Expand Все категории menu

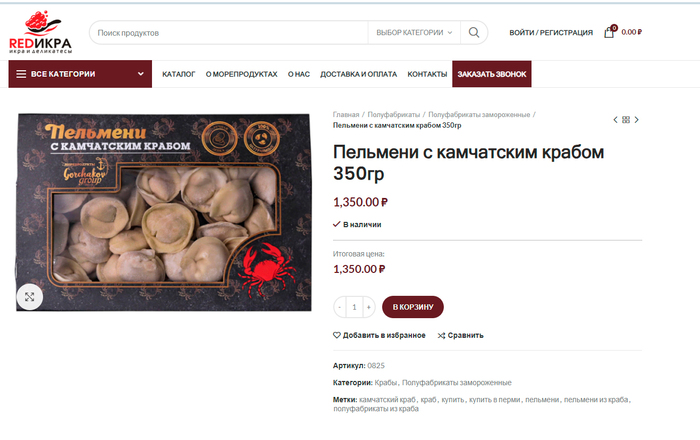click(80, 74)
